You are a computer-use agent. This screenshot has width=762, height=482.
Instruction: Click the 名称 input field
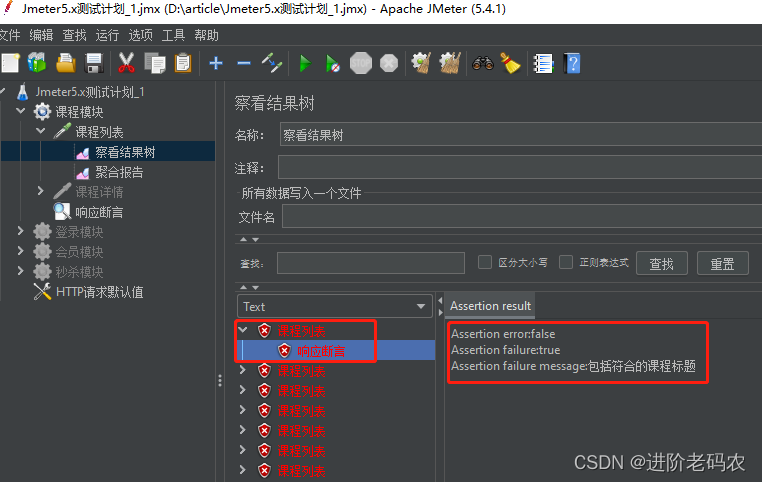521,135
